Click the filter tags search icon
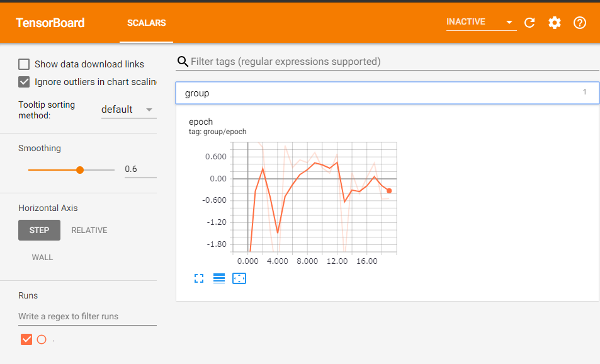 183,62
